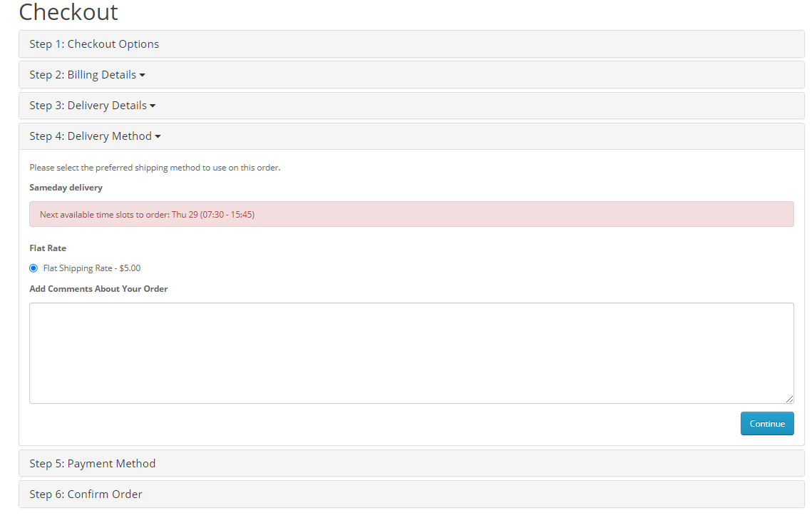Expand the Step 3: Delivery Details section
812x523 pixels.
88,106
